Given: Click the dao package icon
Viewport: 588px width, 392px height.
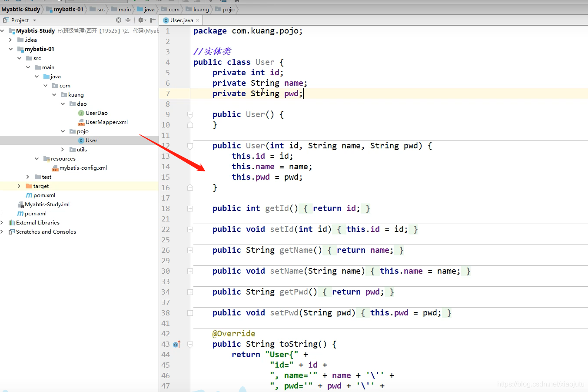Looking at the screenshot, I should (x=73, y=104).
